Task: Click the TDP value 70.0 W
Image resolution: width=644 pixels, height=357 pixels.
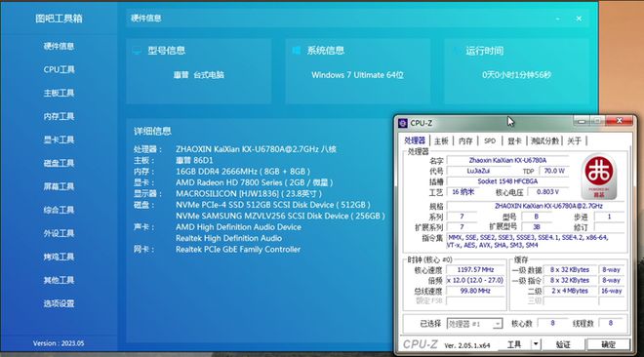Action: pyautogui.click(x=554, y=171)
